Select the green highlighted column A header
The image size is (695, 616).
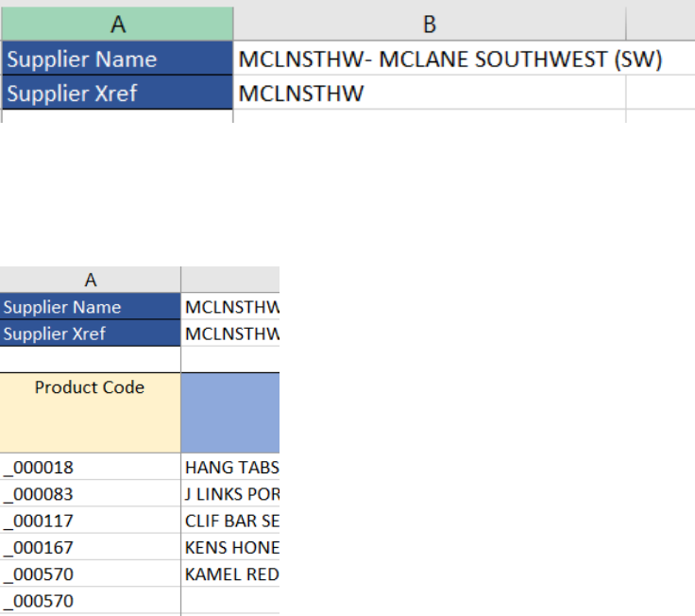(118, 24)
